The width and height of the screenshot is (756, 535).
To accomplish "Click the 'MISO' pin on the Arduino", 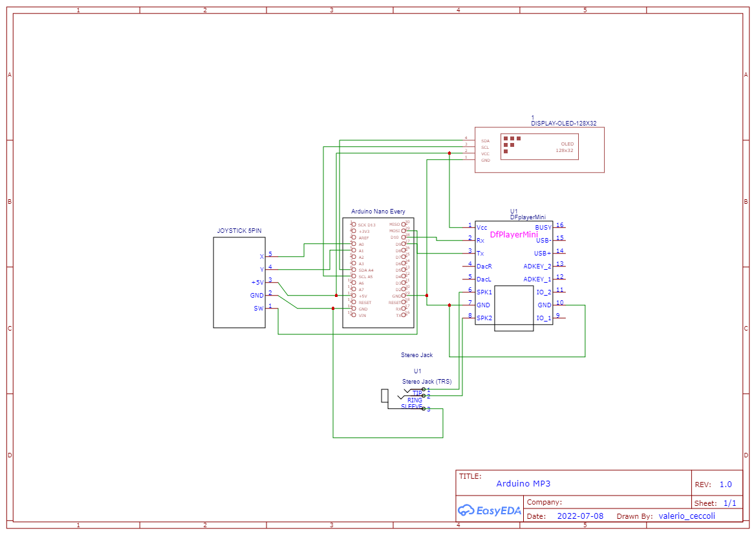I will (x=394, y=224).
